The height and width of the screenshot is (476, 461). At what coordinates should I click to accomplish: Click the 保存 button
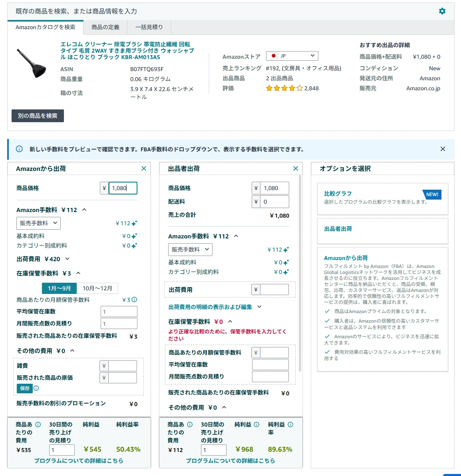pos(25,388)
